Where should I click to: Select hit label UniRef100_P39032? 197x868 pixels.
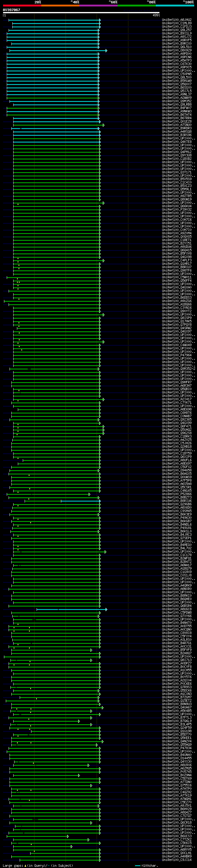[x=177, y=210]
